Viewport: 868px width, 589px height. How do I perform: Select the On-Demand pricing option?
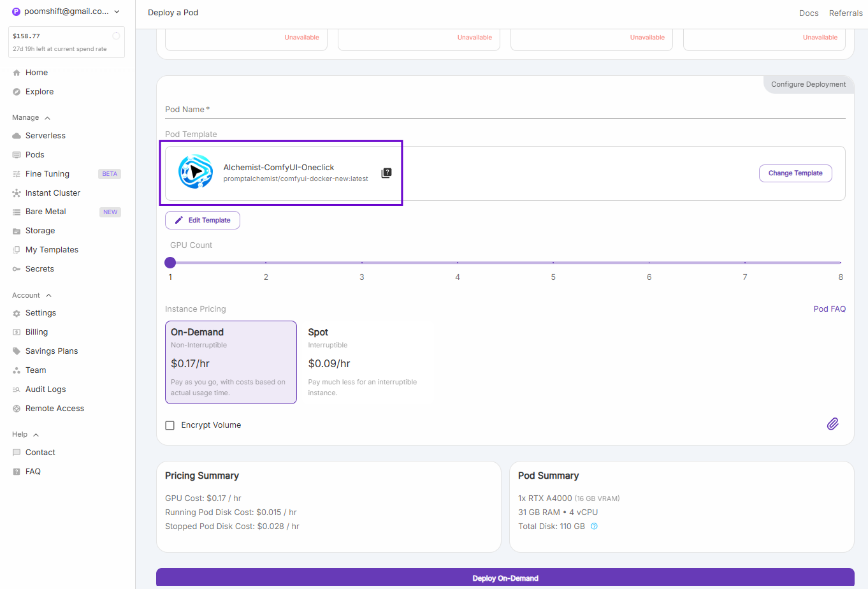[231, 362]
